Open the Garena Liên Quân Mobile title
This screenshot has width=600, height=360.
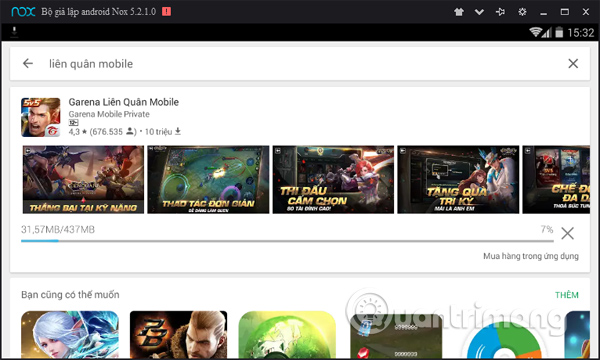(x=124, y=102)
